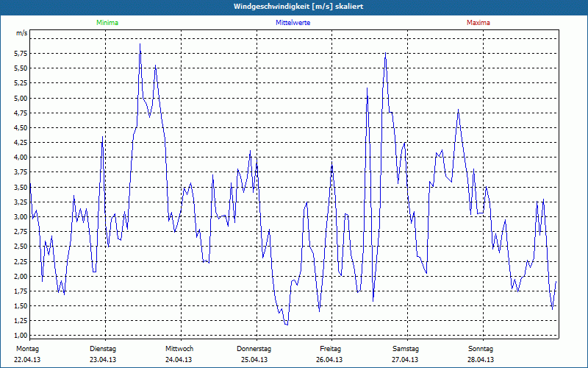Click the Freitag day label
588x368 pixels.
(330, 349)
